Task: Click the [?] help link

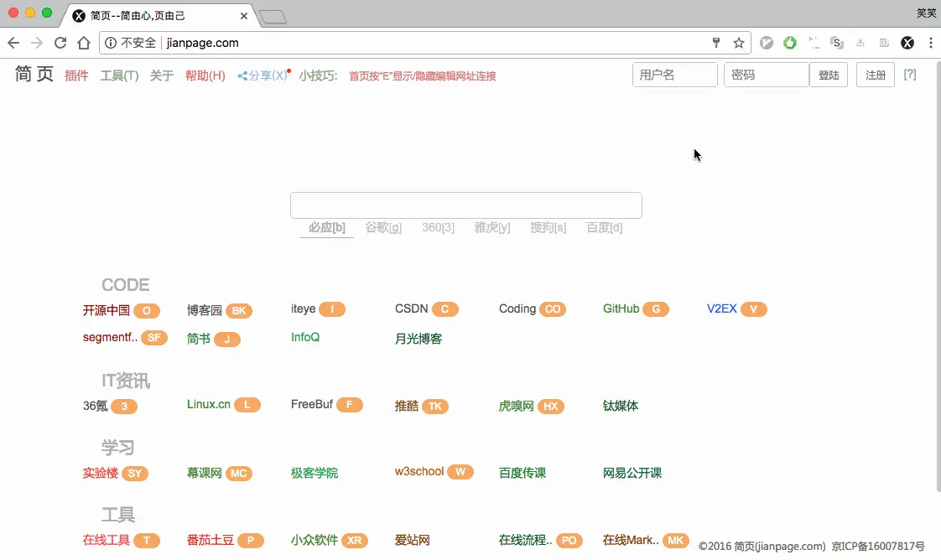Action: click(x=910, y=75)
